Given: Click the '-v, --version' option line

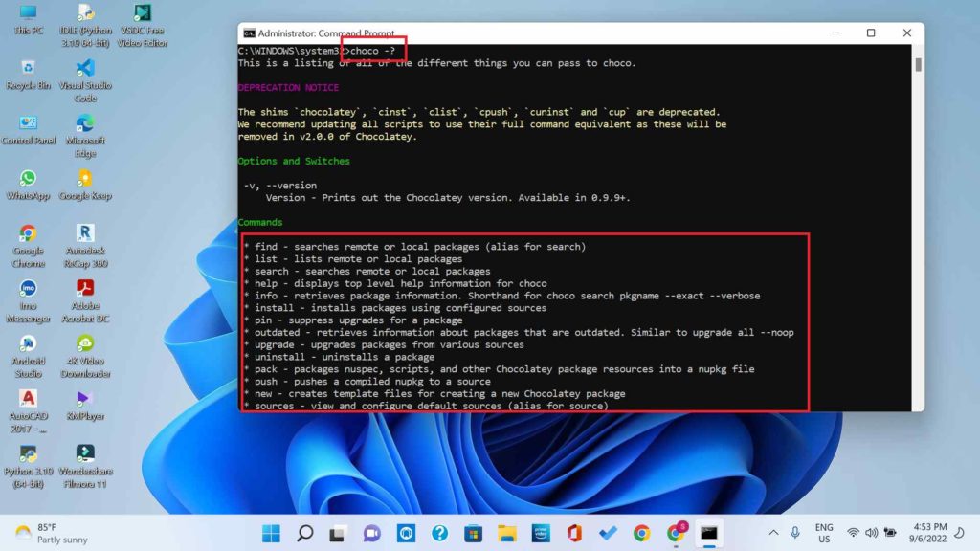Looking at the screenshot, I should (x=280, y=186).
